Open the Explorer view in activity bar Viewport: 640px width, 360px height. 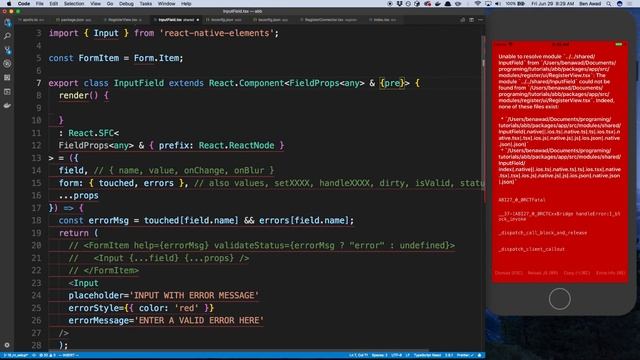coord(7,23)
